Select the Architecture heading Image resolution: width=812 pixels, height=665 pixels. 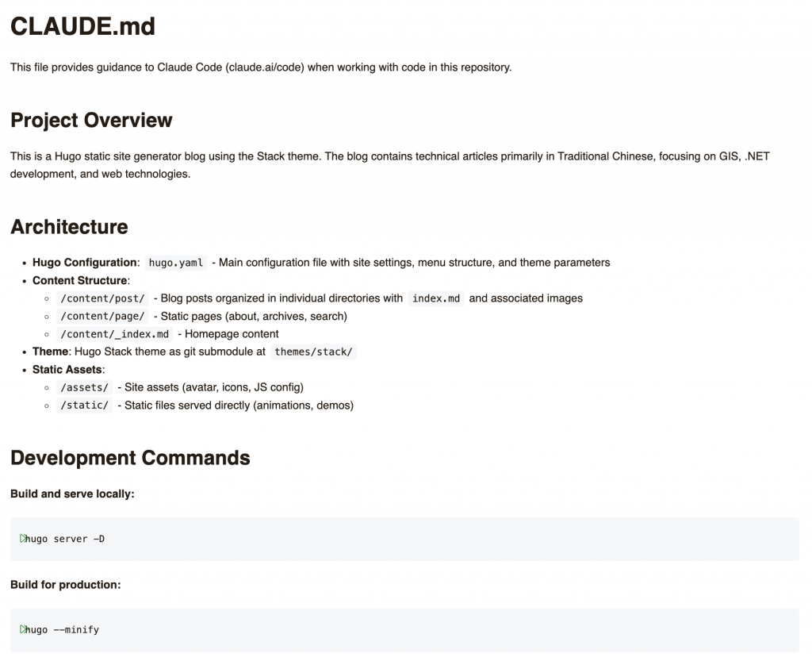click(x=69, y=227)
